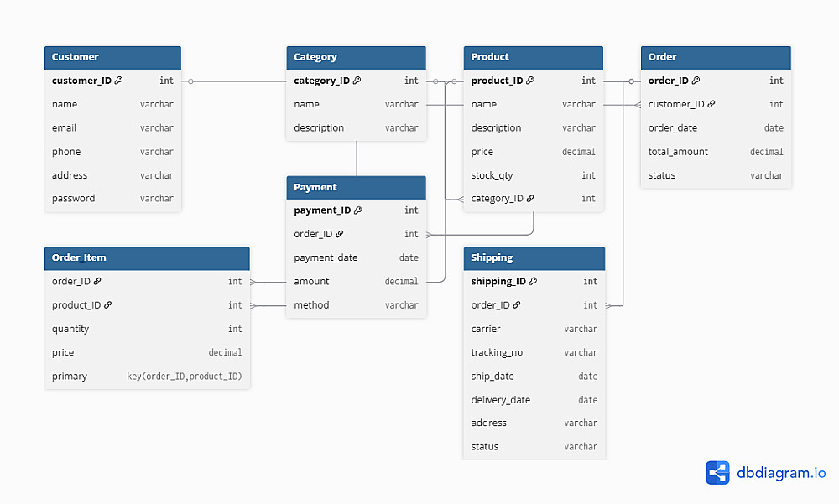Click the link icon on category_ID in Product
The image size is (839, 504).
pyautogui.click(x=530, y=199)
